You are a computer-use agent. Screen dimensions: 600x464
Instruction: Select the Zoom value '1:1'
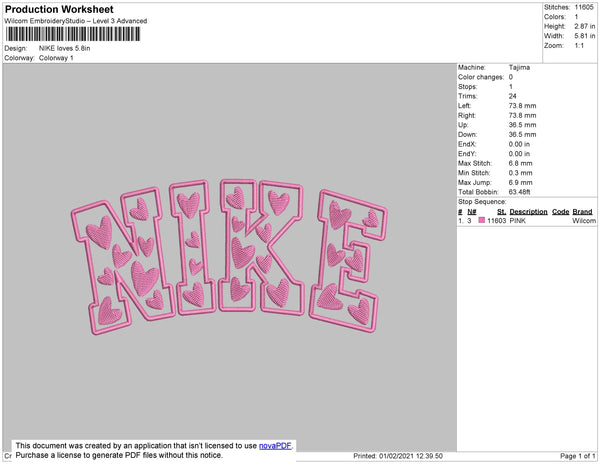(x=579, y=46)
